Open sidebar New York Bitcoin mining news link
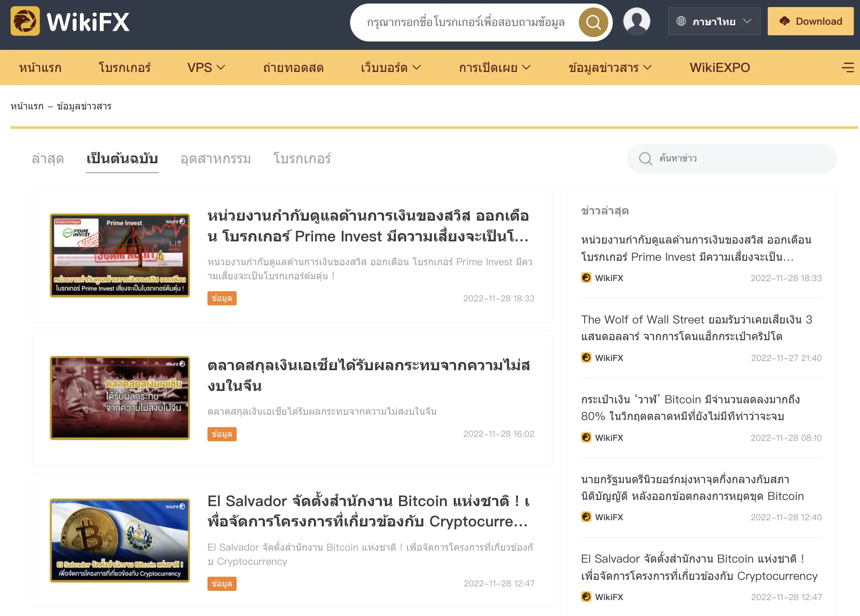 coord(692,488)
